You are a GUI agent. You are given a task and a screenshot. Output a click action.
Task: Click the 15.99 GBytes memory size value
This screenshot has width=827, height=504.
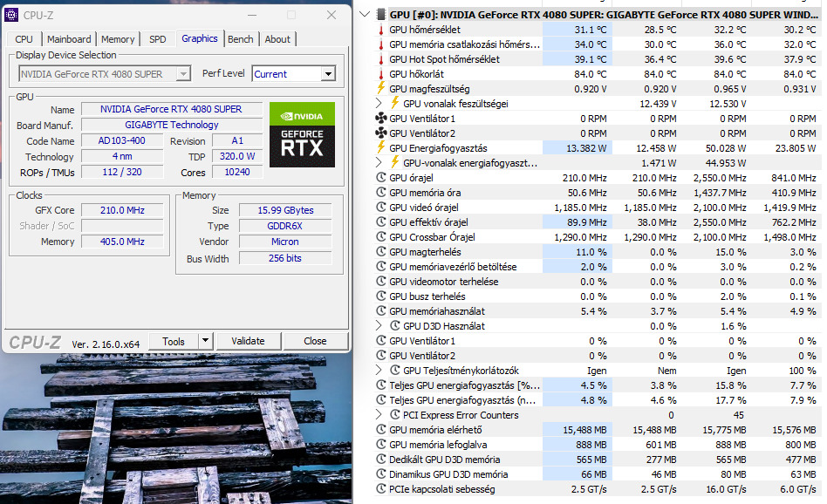point(285,210)
